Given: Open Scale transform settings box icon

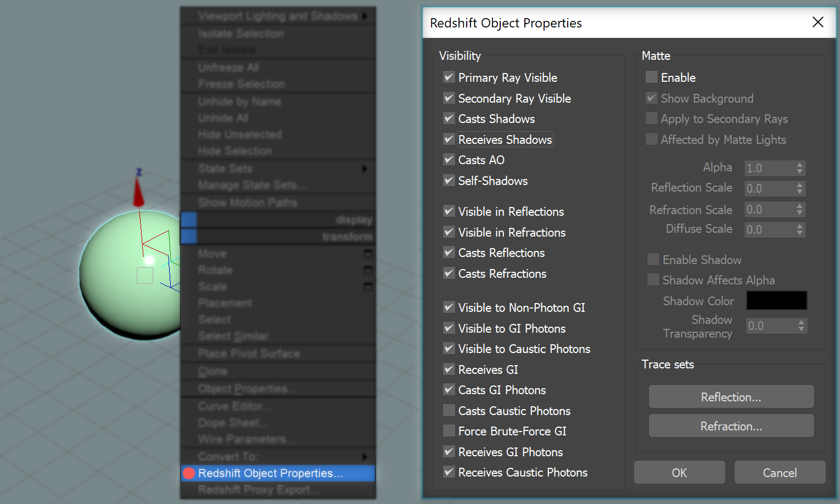Looking at the screenshot, I should pos(368,287).
